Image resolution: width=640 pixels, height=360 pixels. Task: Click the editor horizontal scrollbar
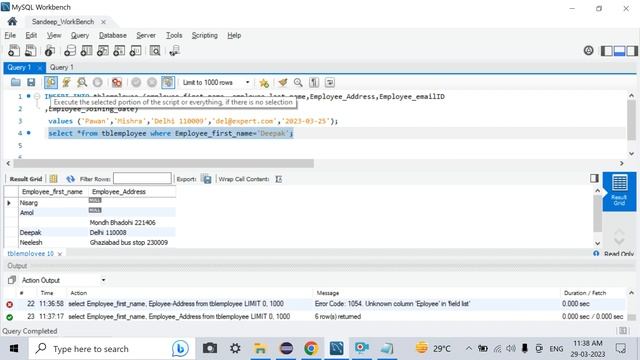pyautogui.click(x=163, y=163)
